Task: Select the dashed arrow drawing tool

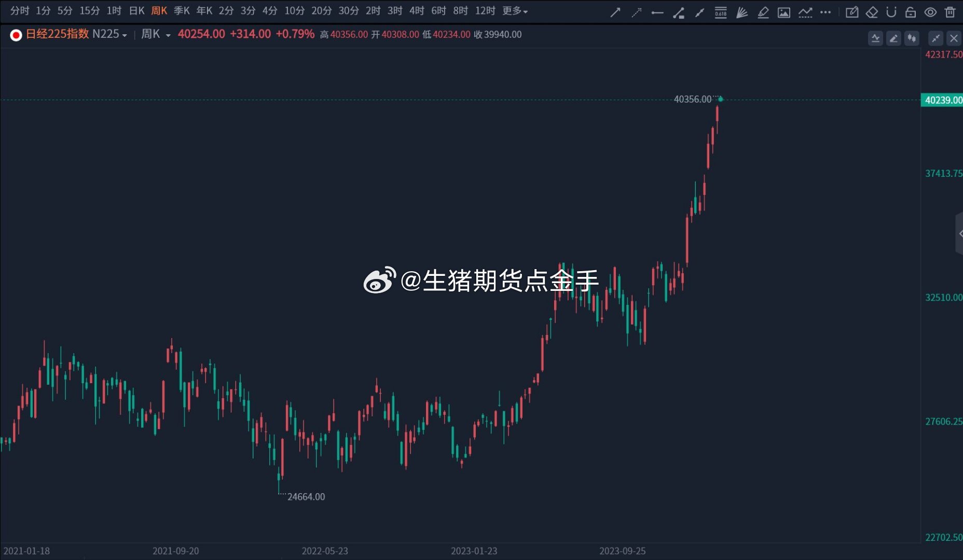Action: click(x=637, y=12)
